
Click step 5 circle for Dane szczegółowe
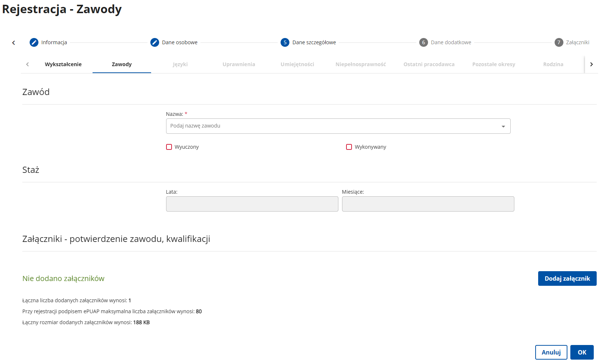coord(285,42)
